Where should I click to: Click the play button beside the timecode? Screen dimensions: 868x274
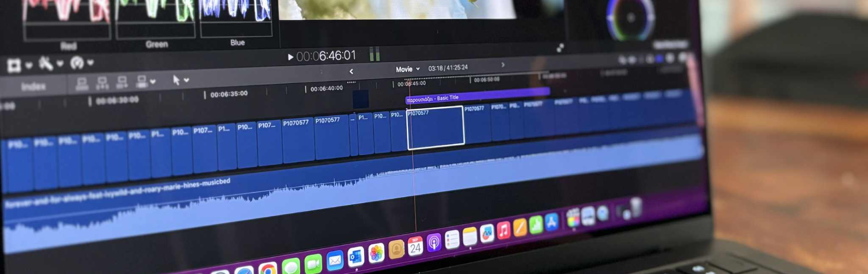coord(290,57)
